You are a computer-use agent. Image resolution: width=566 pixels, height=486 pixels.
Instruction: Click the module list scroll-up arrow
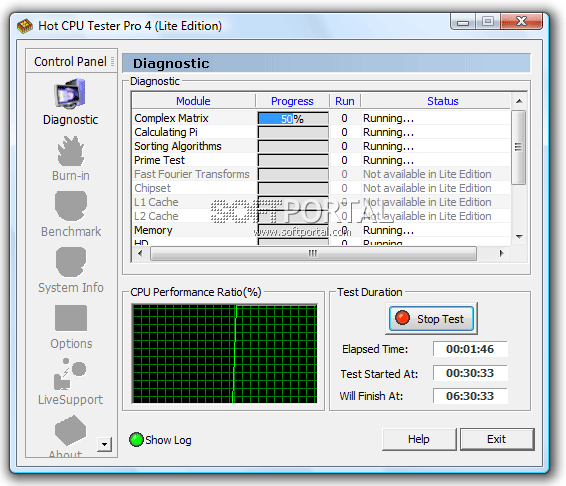pos(519,101)
